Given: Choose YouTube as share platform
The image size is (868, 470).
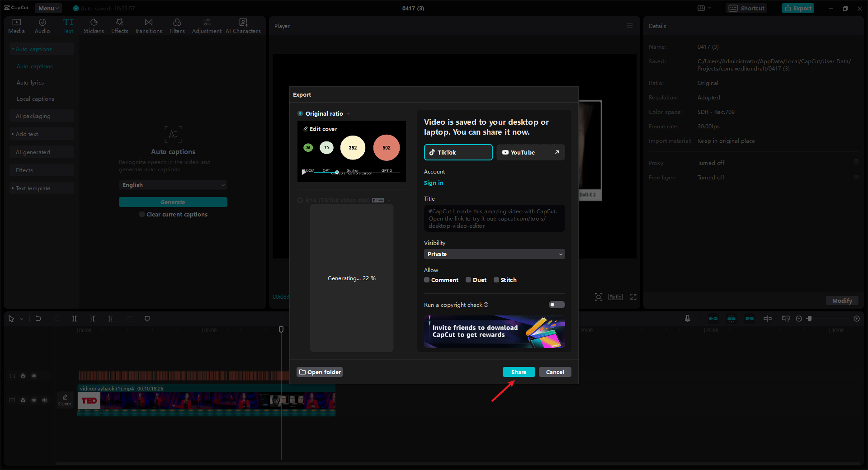Looking at the screenshot, I should [x=531, y=152].
